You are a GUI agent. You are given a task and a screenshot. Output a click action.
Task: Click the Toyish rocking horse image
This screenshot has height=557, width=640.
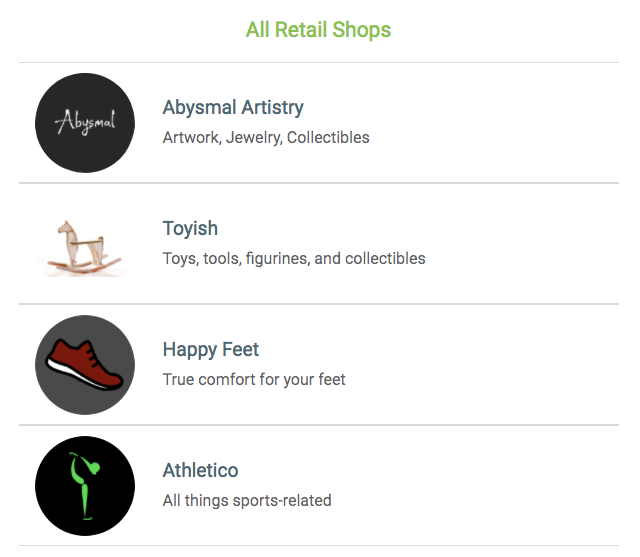tap(85, 245)
